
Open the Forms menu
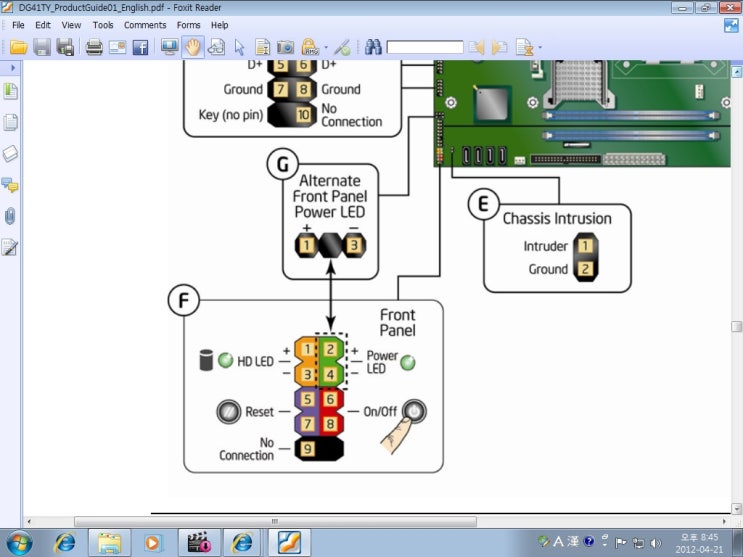pyautogui.click(x=188, y=25)
